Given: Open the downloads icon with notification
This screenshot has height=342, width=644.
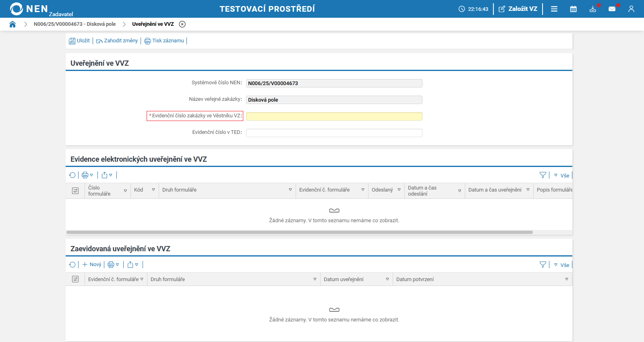Looking at the screenshot, I should click(593, 9).
